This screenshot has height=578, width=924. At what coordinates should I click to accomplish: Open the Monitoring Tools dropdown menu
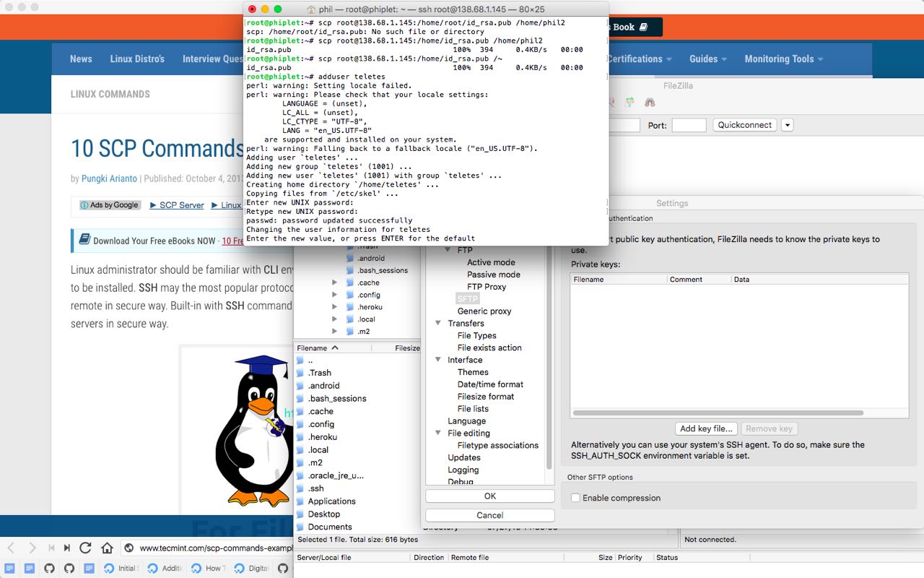click(784, 59)
